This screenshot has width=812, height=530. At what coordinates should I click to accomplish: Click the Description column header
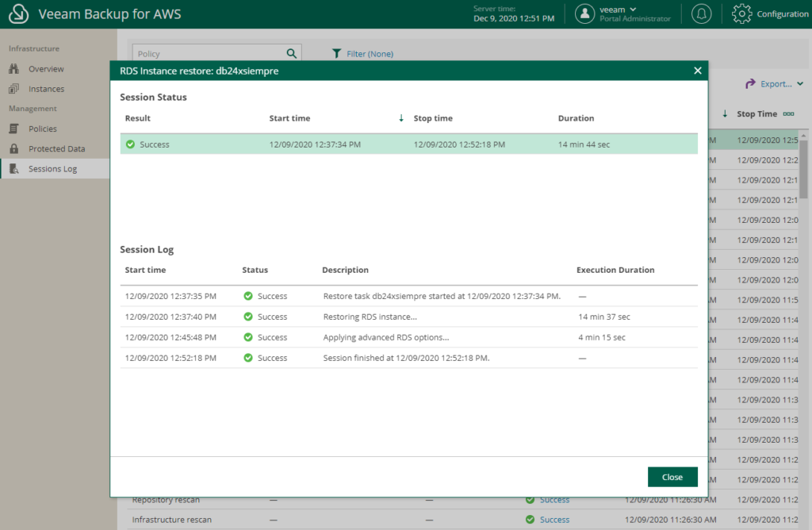[x=345, y=270]
